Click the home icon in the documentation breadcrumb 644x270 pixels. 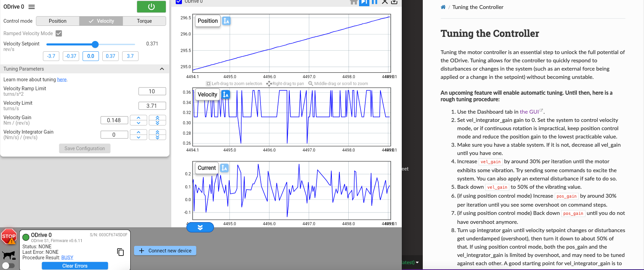(443, 7)
